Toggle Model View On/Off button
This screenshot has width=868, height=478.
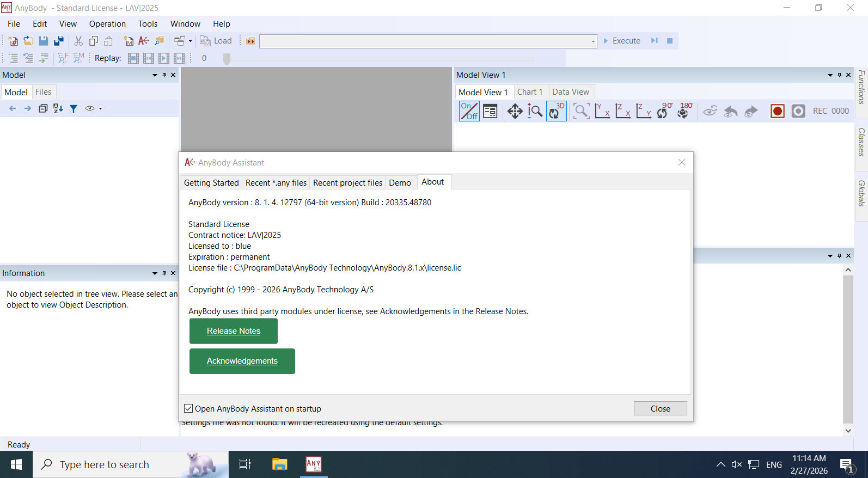(x=469, y=111)
